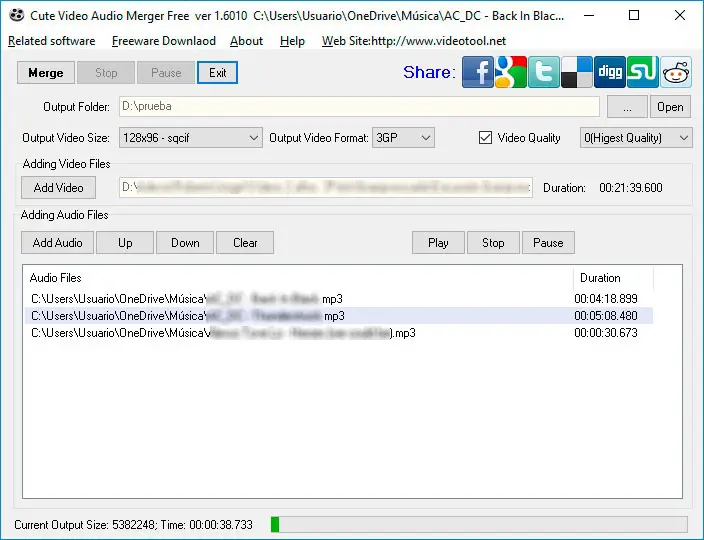Toggle the Video Quality checkbox
The height and width of the screenshot is (540, 704).
pyautogui.click(x=485, y=137)
